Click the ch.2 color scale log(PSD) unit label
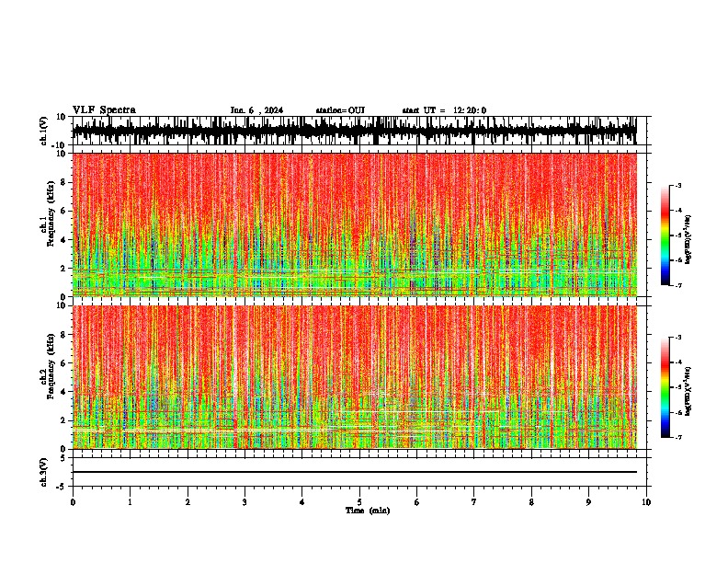The image size is (728, 563). point(688,392)
